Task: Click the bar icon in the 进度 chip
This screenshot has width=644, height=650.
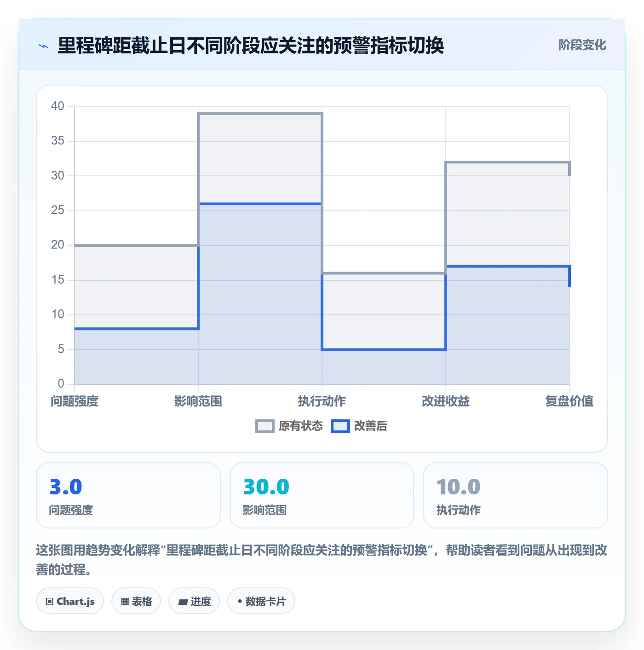Action: click(x=183, y=602)
